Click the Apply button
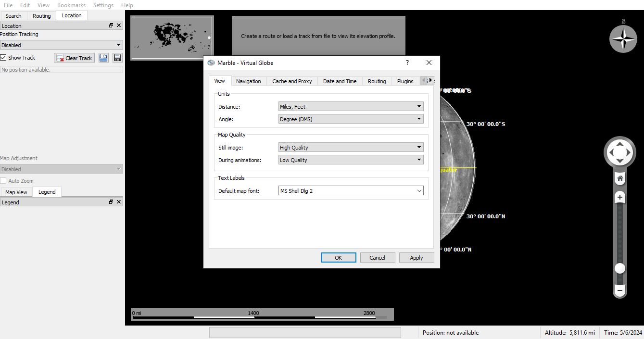 tap(417, 258)
